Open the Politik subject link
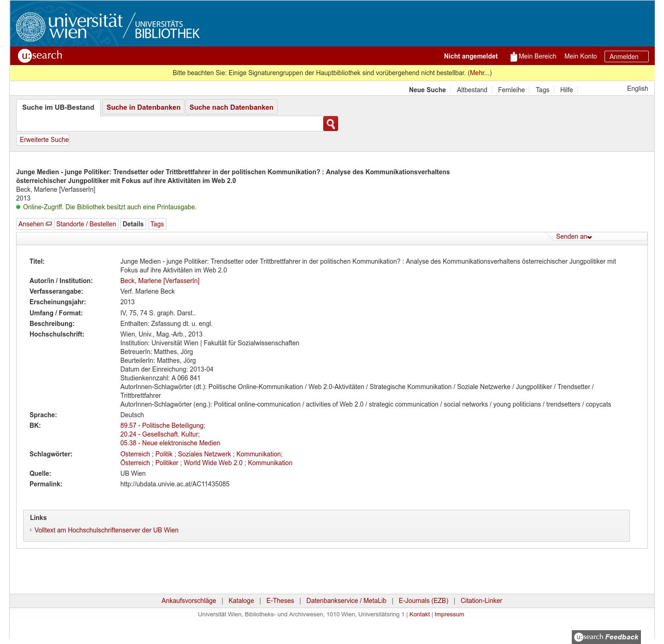 coord(164,454)
